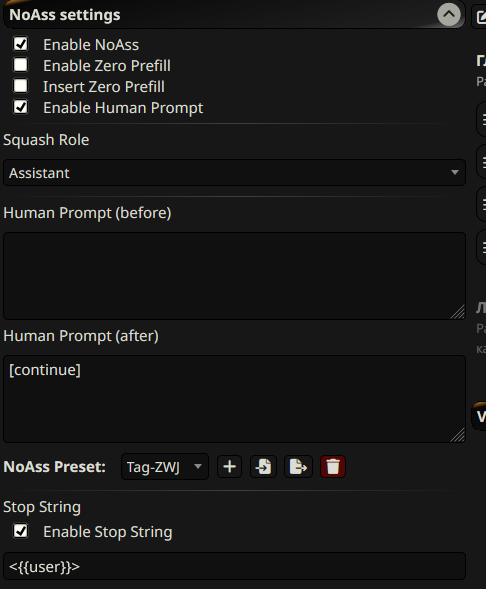Click the plus icon to create NoAss preset
This screenshot has height=589, width=486.
click(229, 467)
